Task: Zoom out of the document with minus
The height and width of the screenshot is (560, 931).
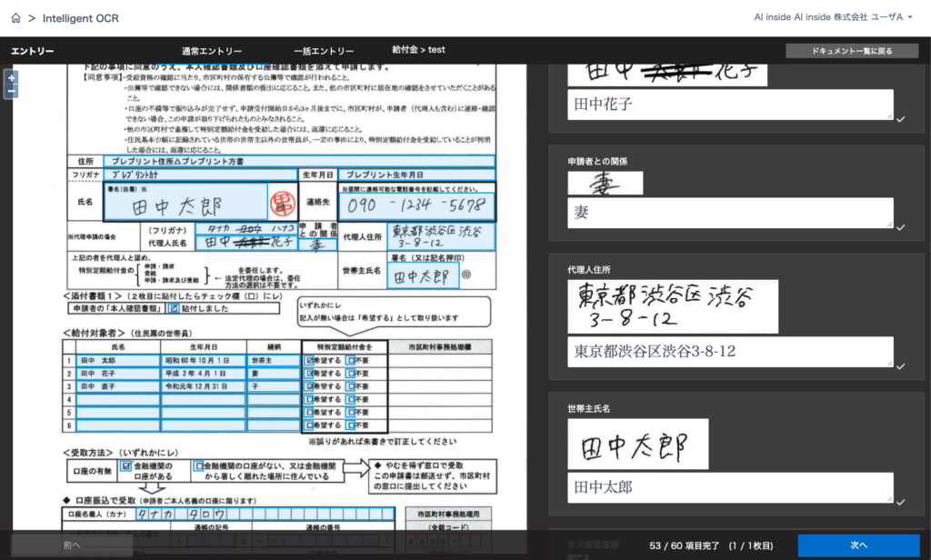Action: (11, 92)
